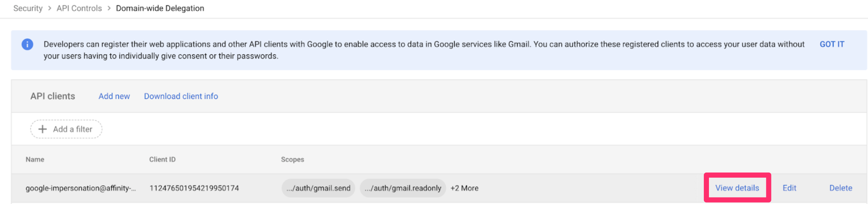Dismiss the banner with GOT IT
The width and height of the screenshot is (868, 204).
coord(831,44)
